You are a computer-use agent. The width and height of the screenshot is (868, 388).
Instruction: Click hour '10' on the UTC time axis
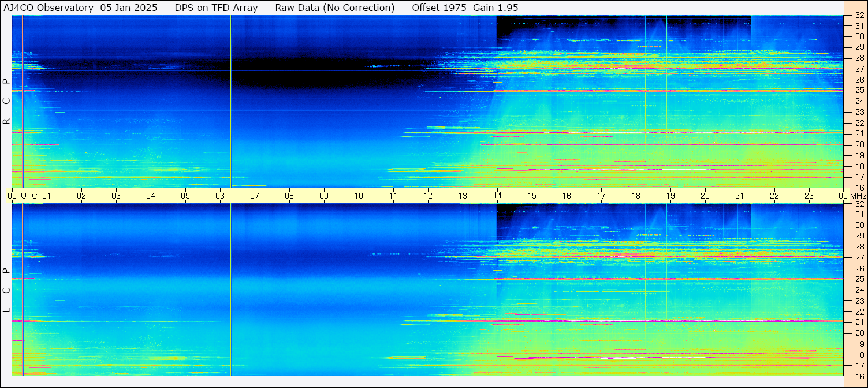pos(359,196)
